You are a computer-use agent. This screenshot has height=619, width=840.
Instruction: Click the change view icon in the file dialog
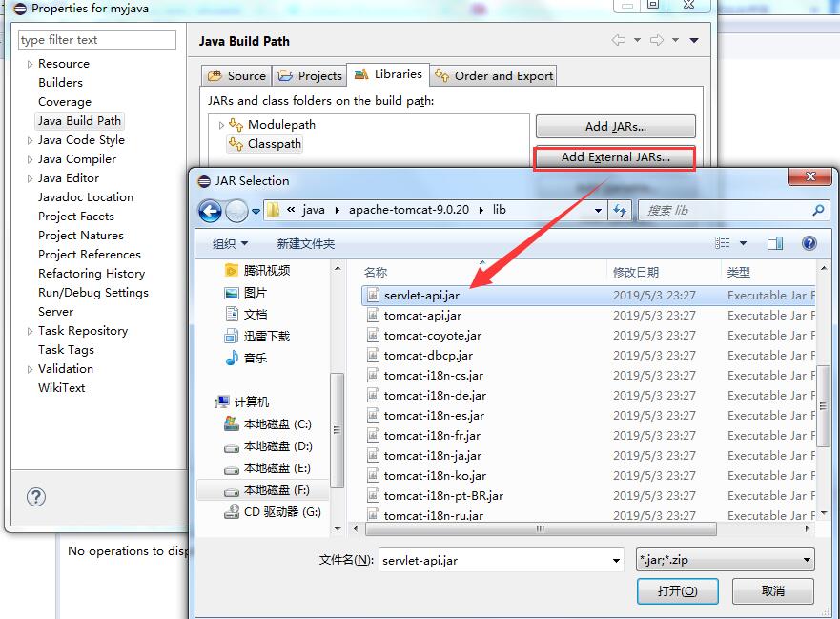723,243
